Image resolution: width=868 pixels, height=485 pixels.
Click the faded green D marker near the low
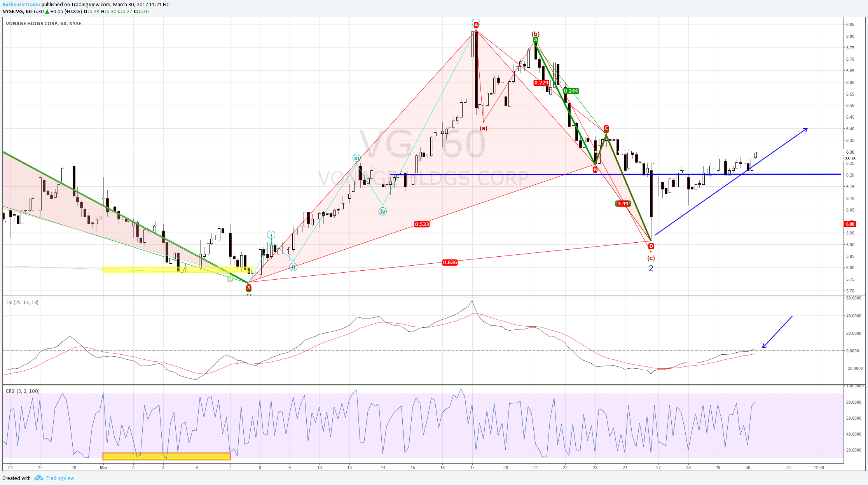tap(230, 279)
